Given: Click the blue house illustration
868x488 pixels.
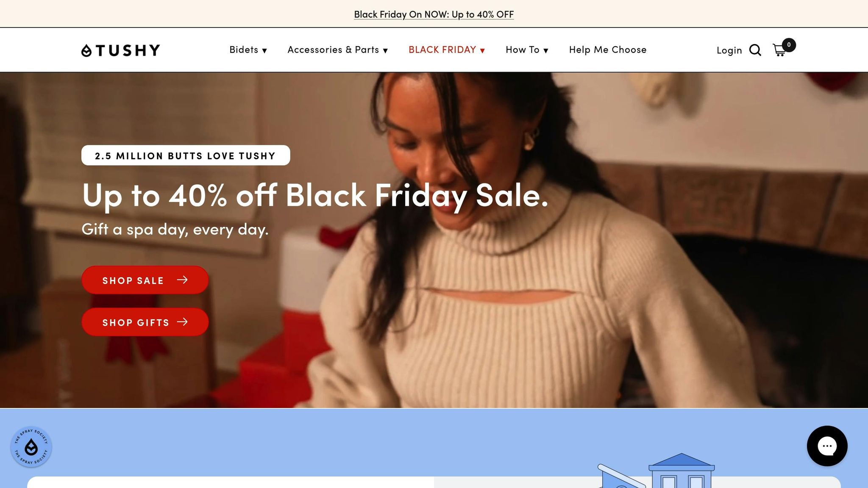Looking at the screenshot, I should point(681,471).
